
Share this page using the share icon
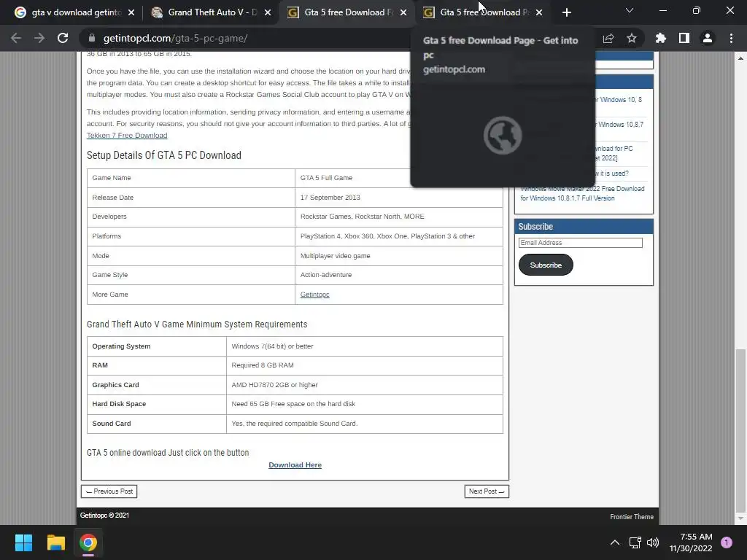pyautogui.click(x=608, y=38)
